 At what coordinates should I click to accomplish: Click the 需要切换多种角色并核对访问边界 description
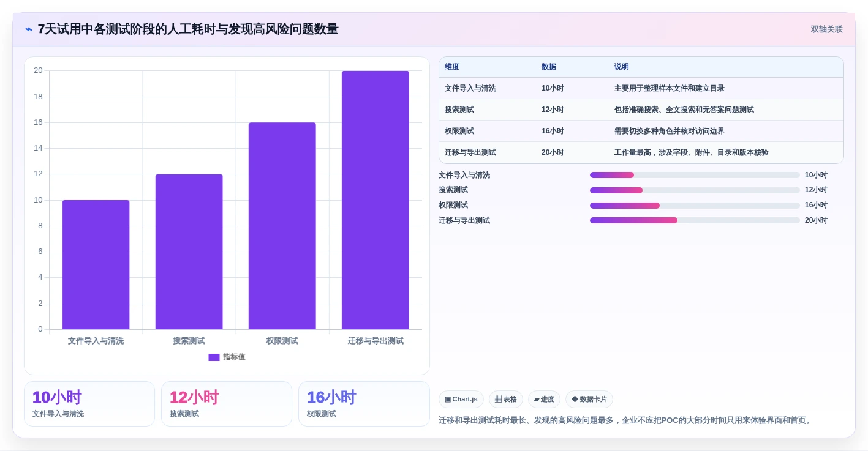pyautogui.click(x=670, y=132)
